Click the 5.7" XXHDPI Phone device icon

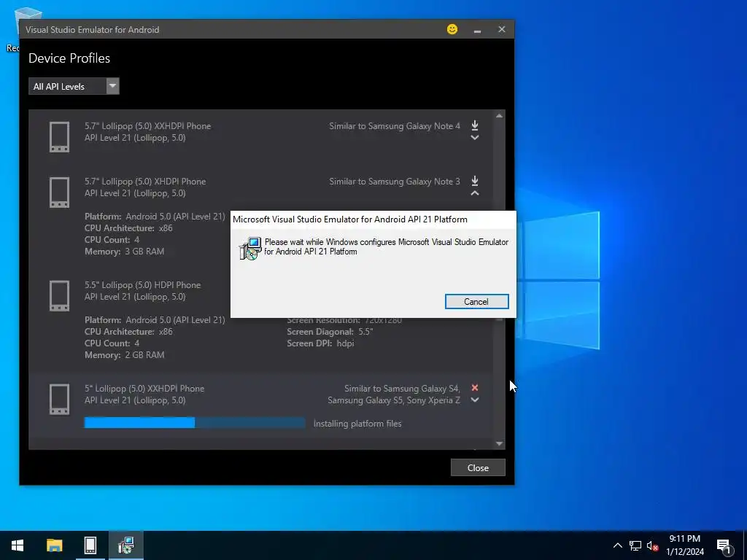[60, 137]
